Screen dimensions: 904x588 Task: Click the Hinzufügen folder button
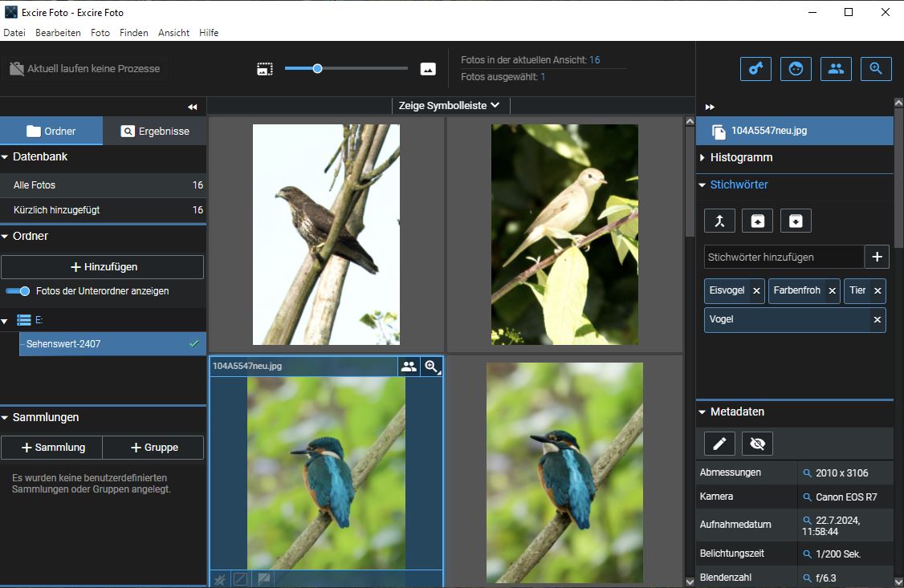[x=102, y=267]
